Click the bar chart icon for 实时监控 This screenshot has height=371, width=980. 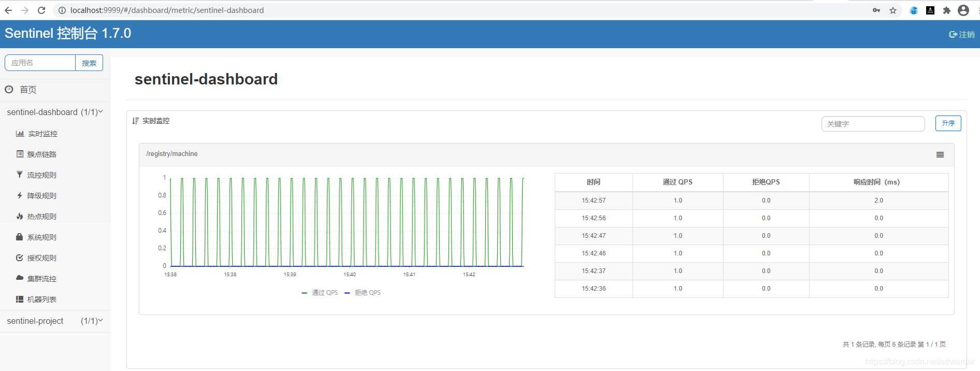coord(20,134)
